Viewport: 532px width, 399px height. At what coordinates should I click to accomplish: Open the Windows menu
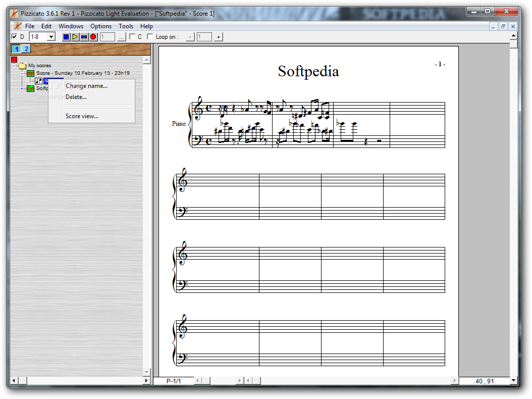pos(71,26)
